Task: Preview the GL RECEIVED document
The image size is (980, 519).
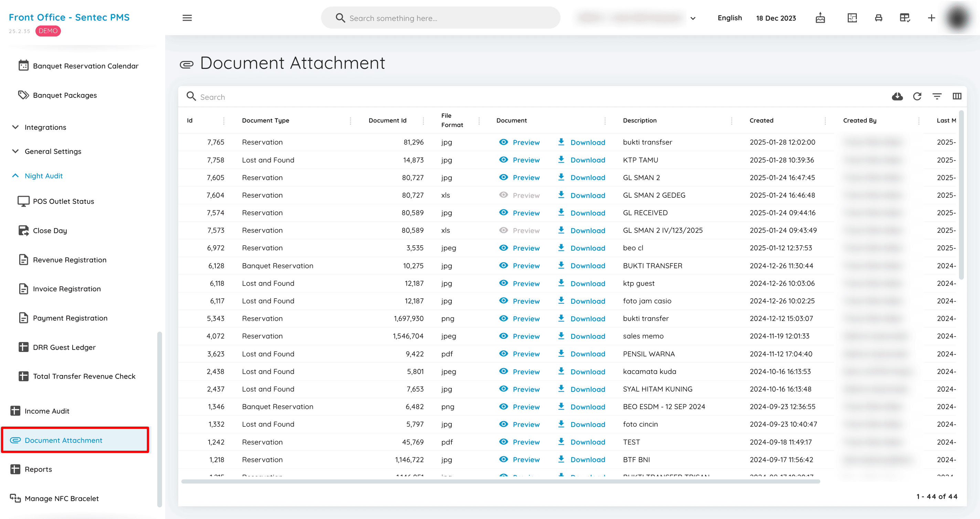Action: [519, 213]
